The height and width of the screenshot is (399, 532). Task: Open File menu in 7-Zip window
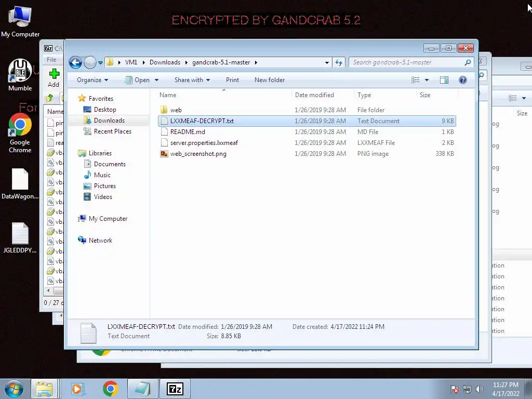tap(51, 60)
